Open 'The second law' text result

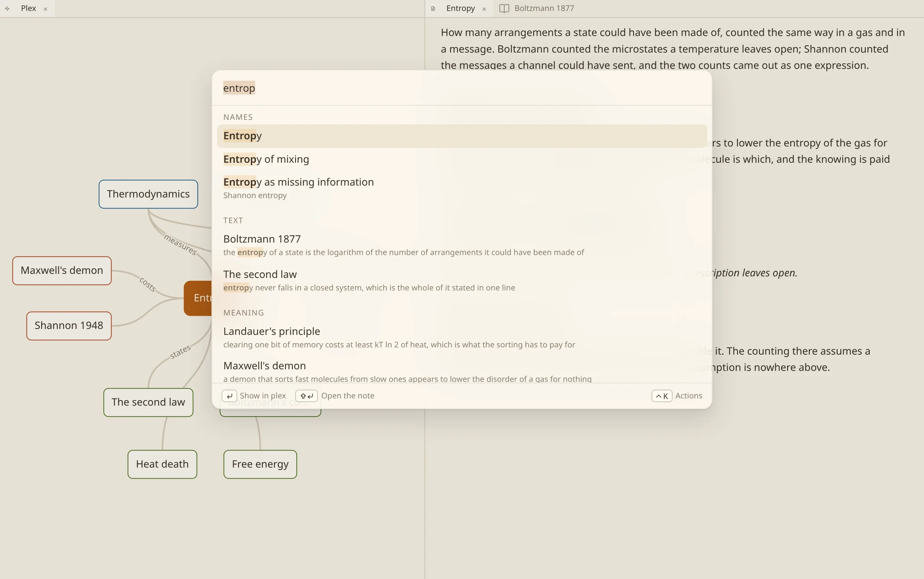pos(461,280)
